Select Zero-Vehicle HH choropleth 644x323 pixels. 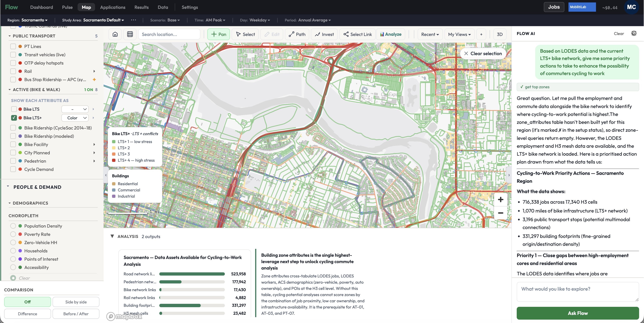[13, 242]
